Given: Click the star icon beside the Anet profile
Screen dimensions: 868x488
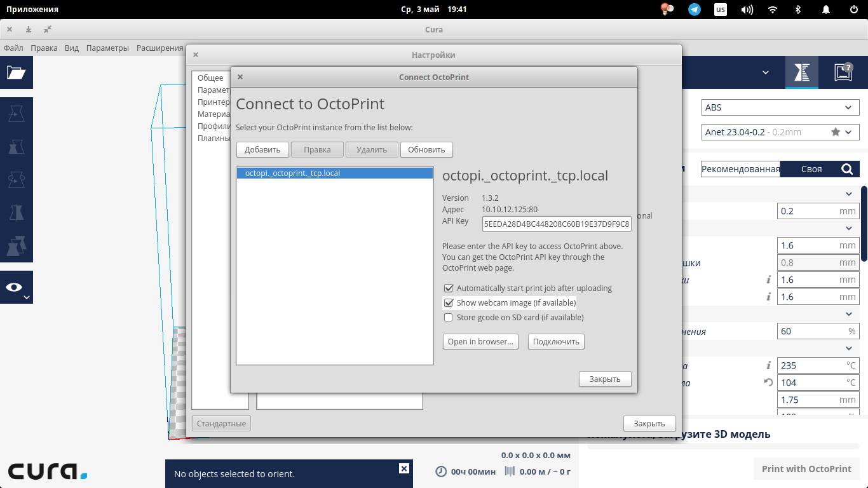Looking at the screenshot, I should (836, 132).
